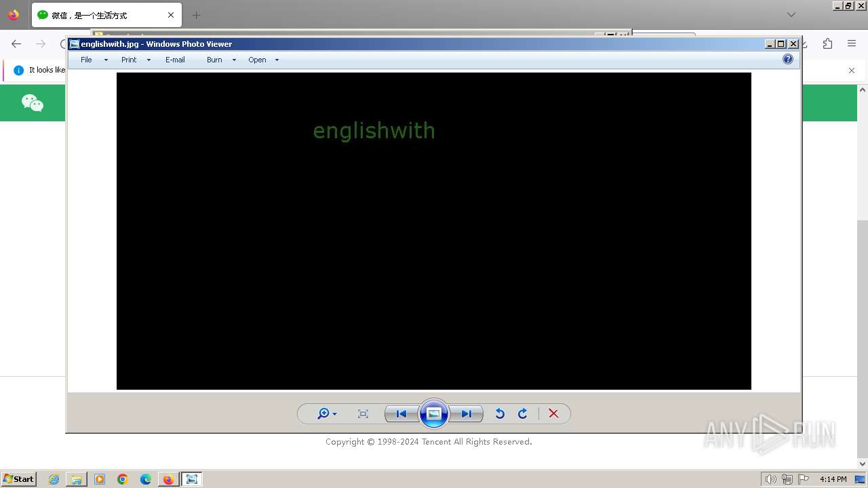Image resolution: width=868 pixels, height=488 pixels.
Task: Rotate the photo counterclockwise
Action: pos(500,413)
